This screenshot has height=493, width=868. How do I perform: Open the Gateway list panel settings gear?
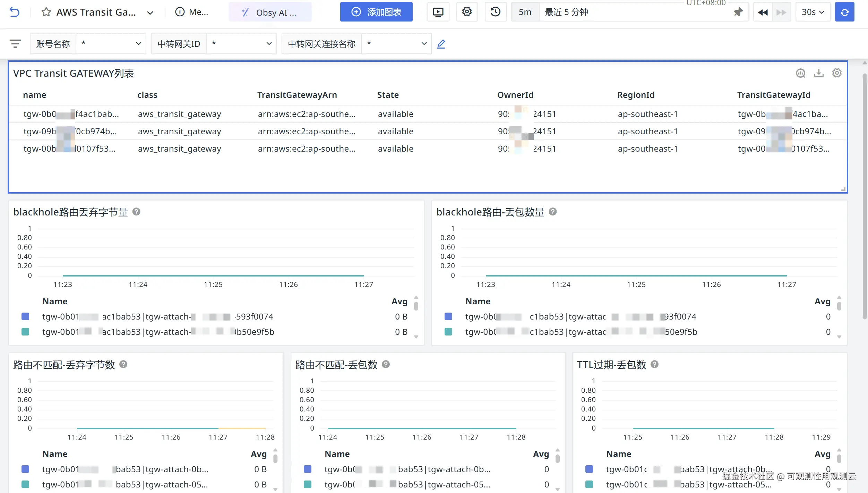pos(837,73)
